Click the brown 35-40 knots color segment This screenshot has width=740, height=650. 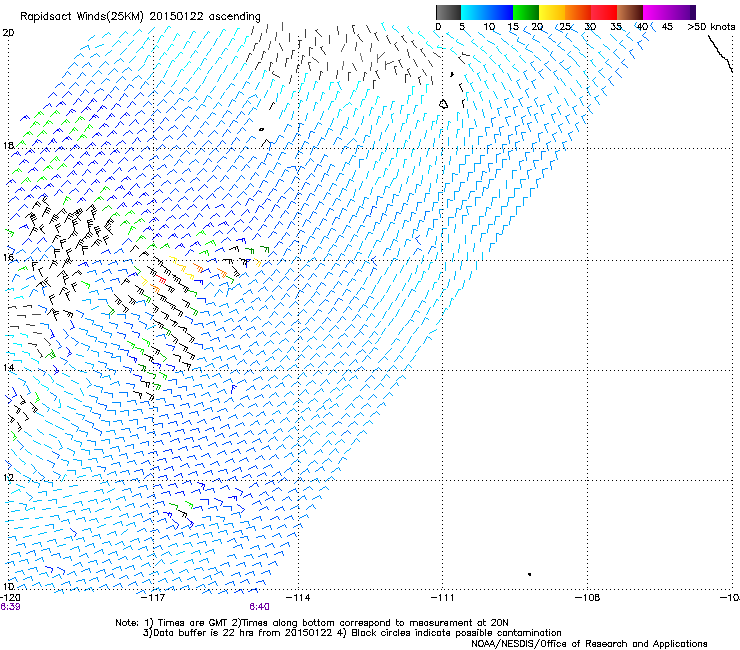point(630,12)
